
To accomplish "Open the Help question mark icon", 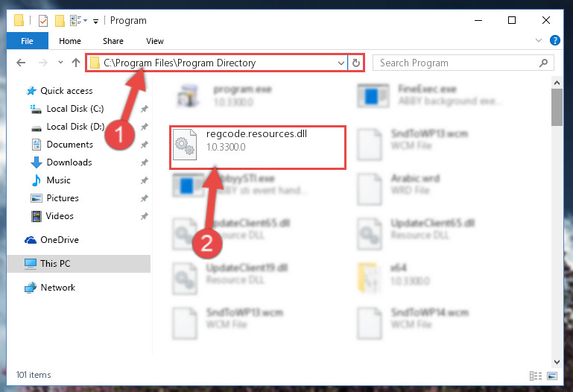I will pos(554,40).
